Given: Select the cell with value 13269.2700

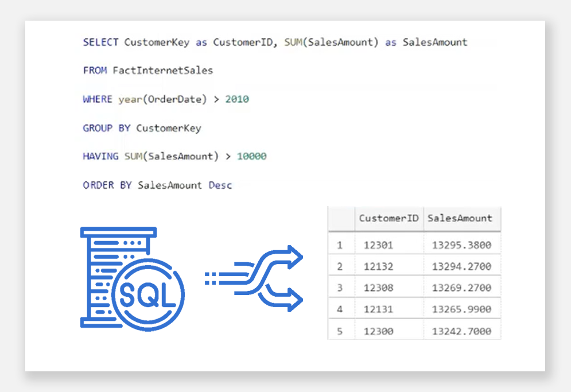Looking at the screenshot, I should tap(461, 288).
